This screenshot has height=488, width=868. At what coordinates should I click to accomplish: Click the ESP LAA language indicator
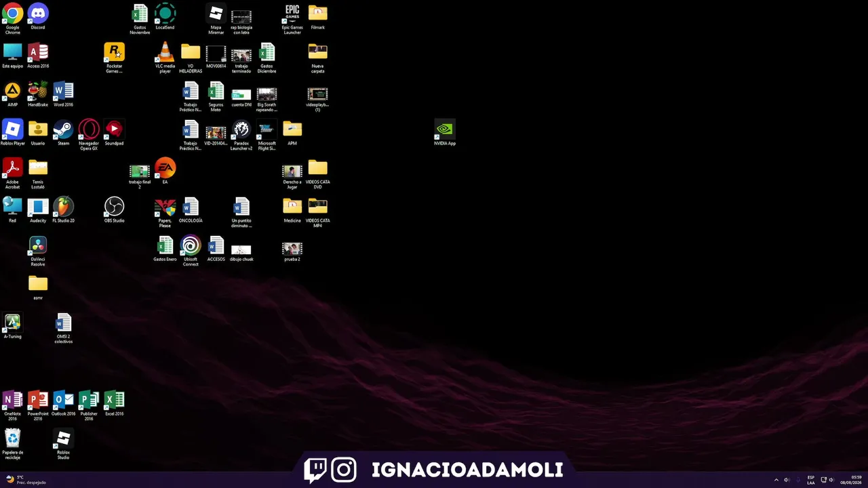pos(810,480)
